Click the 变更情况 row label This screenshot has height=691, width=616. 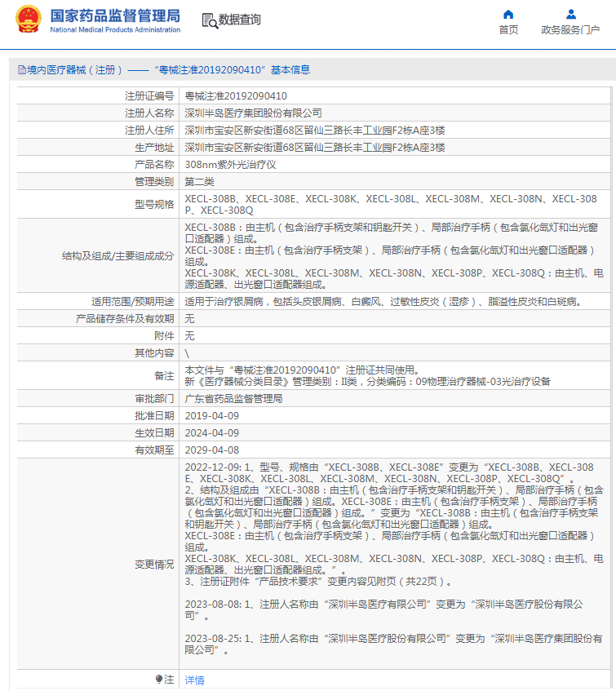[154, 565]
